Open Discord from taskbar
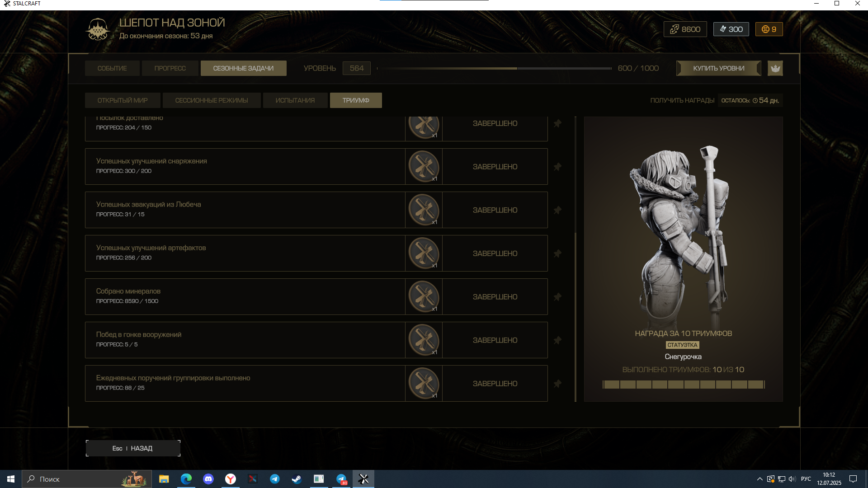The width and height of the screenshot is (868, 488). coord(208,479)
